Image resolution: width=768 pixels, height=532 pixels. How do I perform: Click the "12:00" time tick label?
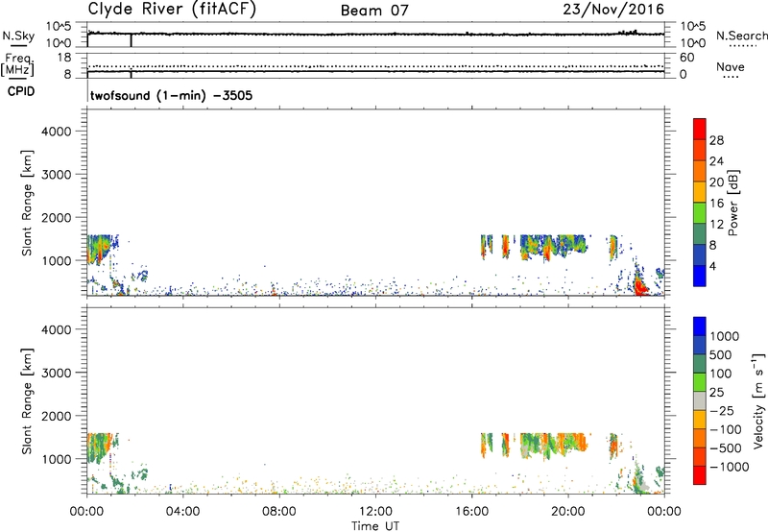[375, 512]
